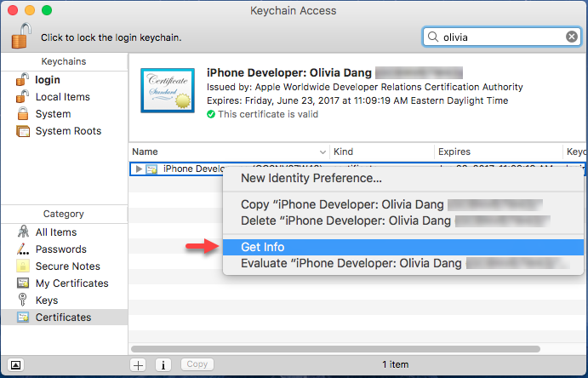Clear the olivia search text
Image resolution: width=588 pixels, height=378 pixels.
[572, 37]
